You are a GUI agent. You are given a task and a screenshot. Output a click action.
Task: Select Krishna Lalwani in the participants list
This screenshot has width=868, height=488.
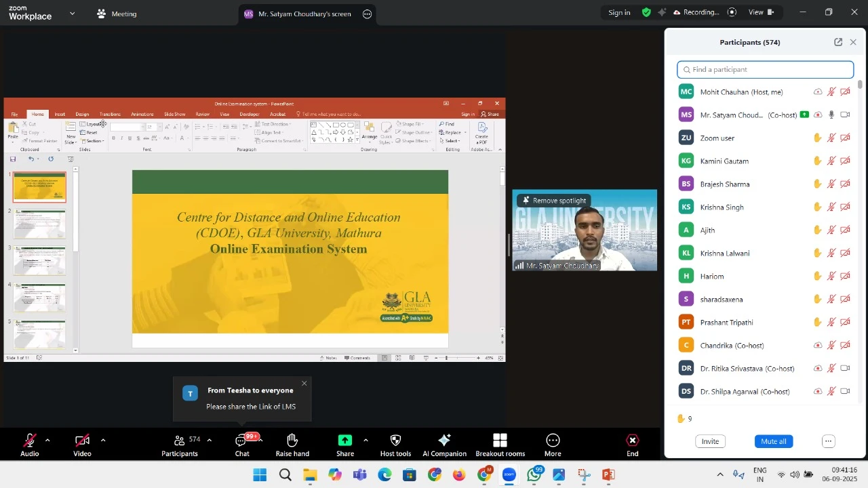click(725, 253)
